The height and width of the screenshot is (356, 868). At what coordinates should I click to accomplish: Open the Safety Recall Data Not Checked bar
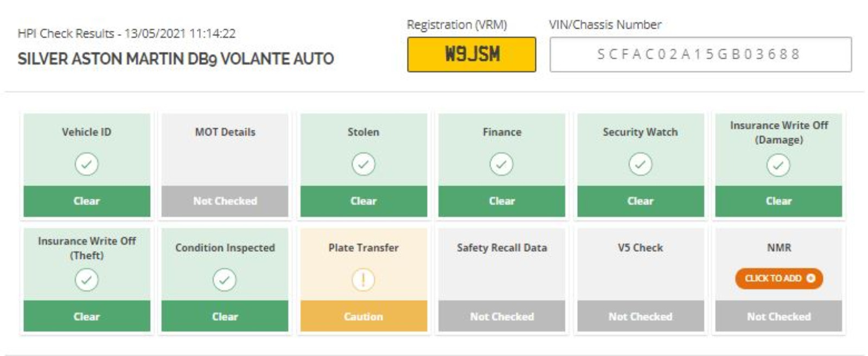tap(502, 316)
